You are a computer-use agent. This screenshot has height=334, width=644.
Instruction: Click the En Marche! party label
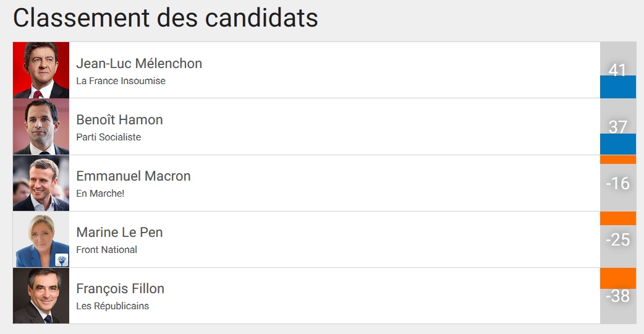100,194
